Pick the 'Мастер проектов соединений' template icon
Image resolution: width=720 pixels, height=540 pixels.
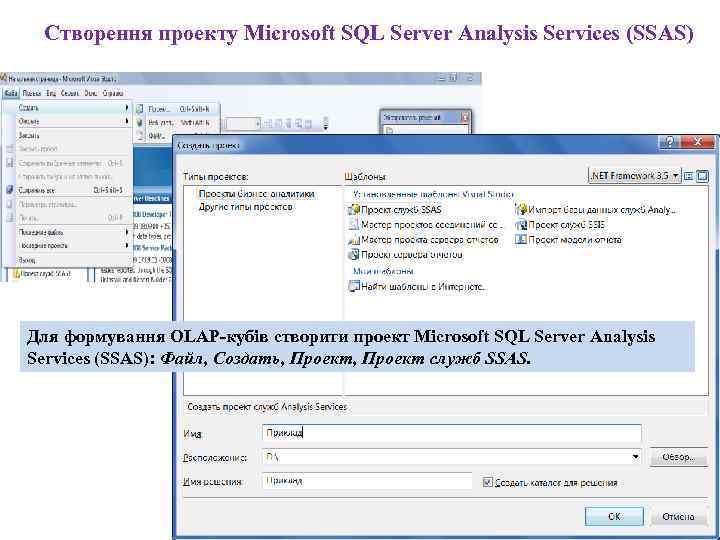click(x=354, y=225)
